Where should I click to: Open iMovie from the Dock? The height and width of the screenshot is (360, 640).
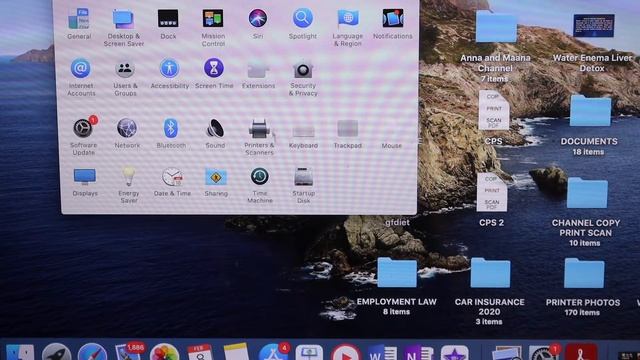(x=454, y=353)
